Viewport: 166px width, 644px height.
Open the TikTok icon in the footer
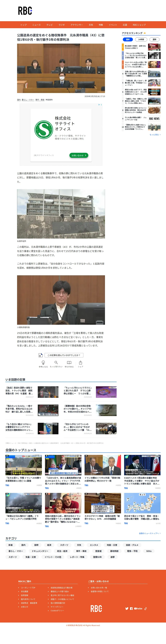145,609
